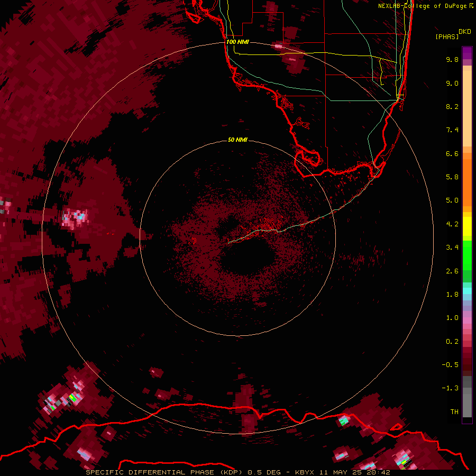Click the [PHAS] legend heading
476x476 pixels.
447,36
